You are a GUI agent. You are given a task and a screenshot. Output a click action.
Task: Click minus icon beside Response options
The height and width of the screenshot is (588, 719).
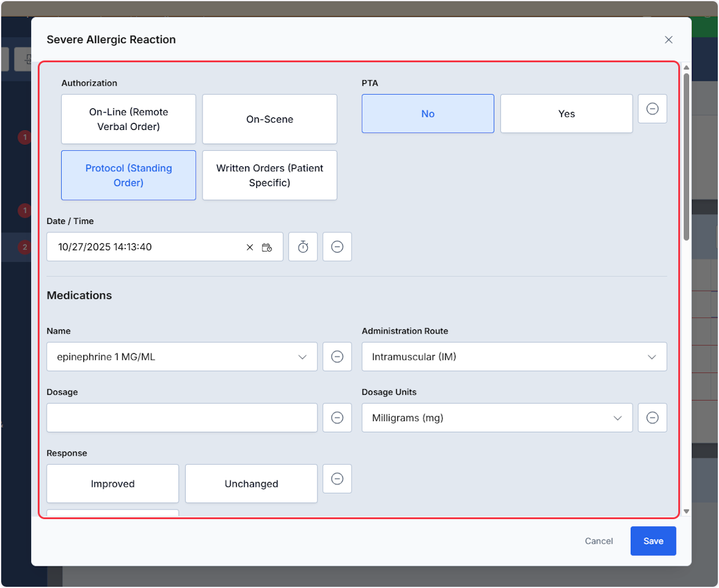(x=337, y=479)
